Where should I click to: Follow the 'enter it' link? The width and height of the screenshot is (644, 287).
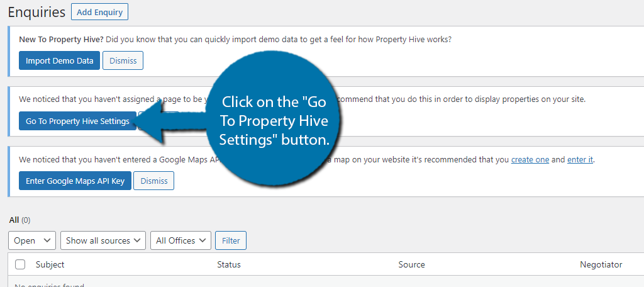580,159
